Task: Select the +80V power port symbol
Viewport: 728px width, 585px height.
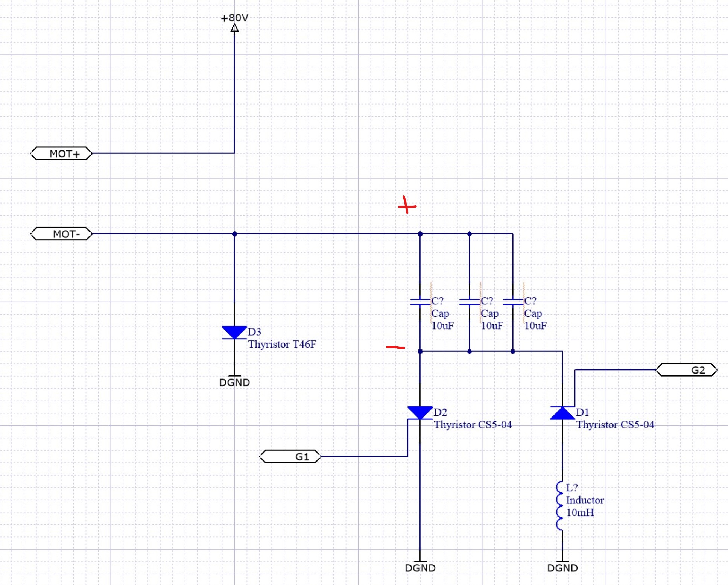Action: coord(234,28)
